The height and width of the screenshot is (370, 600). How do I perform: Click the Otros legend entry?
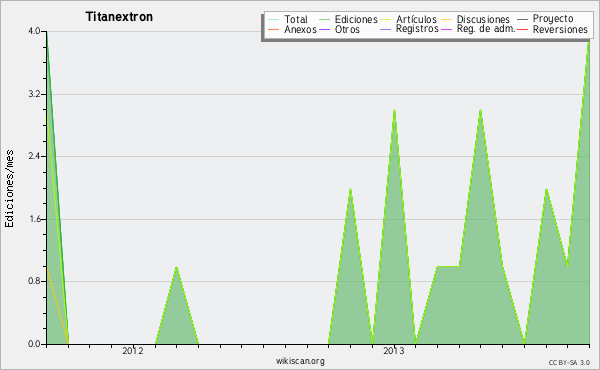click(x=339, y=29)
